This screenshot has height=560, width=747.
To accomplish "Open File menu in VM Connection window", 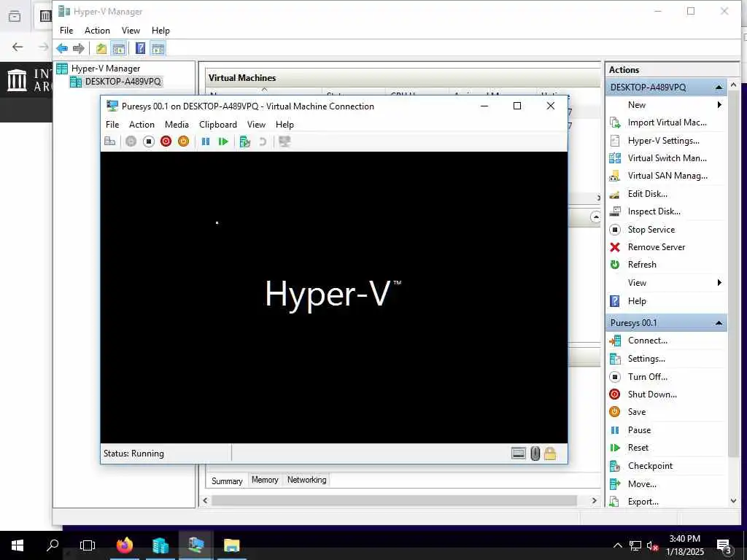I will (x=112, y=124).
